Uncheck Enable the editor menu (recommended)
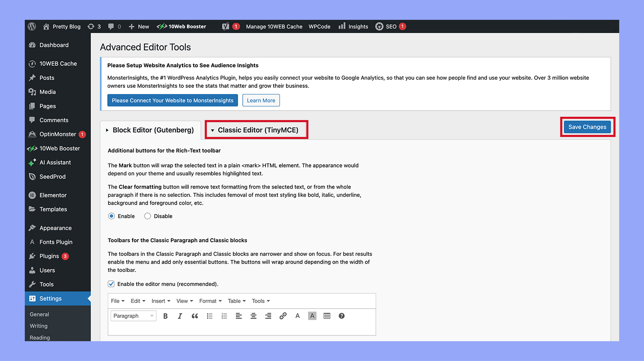 click(x=111, y=284)
